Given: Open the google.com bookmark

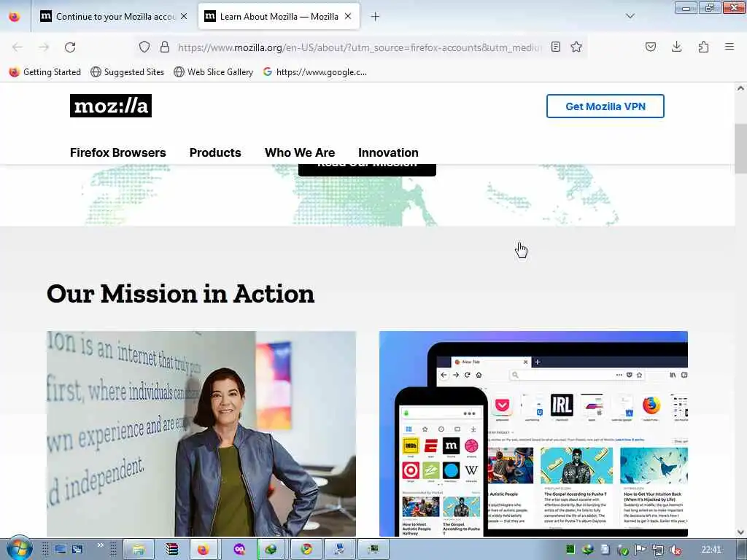Looking at the screenshot, I should [315, 72].
